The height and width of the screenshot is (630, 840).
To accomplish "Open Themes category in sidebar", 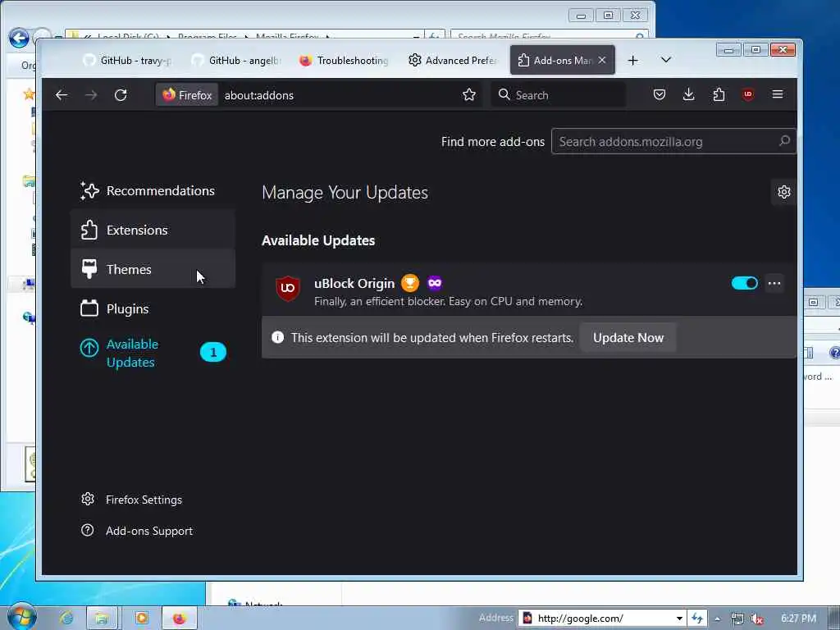I will tap(153, 269).
